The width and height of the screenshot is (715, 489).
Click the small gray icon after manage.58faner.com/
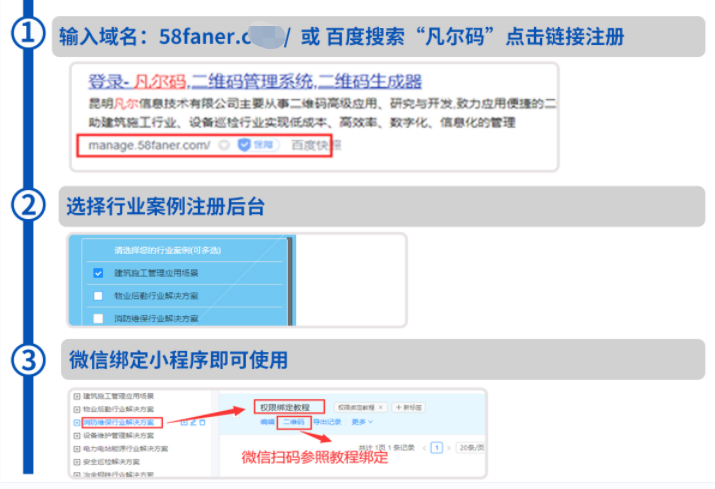[x=224, y=145]
